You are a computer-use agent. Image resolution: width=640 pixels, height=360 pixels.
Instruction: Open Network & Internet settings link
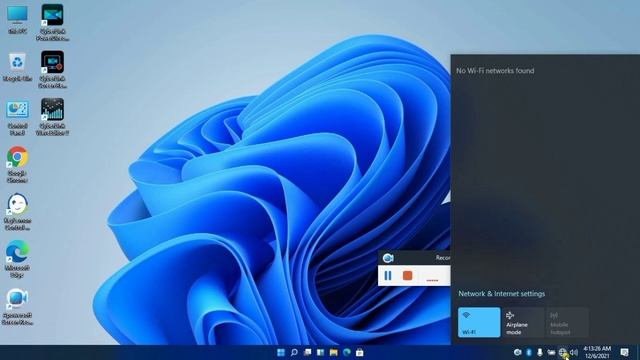pos(501,293)
